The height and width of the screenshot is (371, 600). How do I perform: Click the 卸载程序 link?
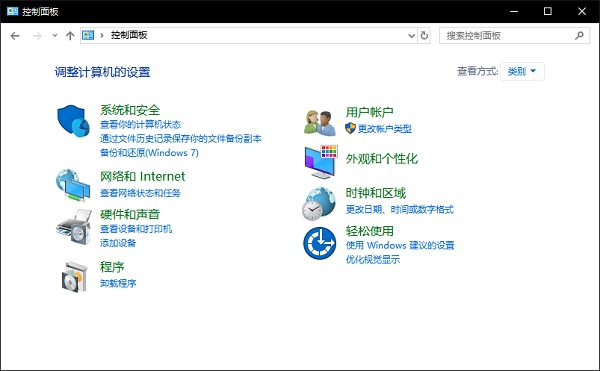(x=118, y=283)
